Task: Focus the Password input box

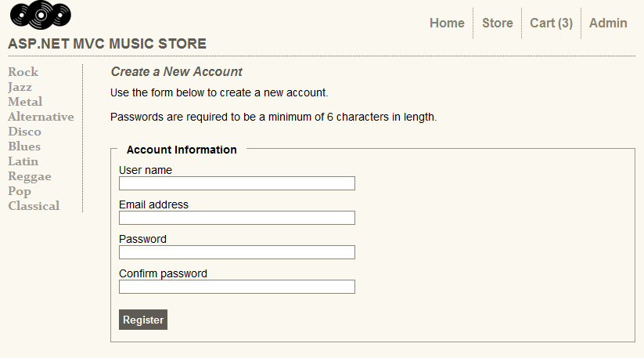Action: point(236,252)
